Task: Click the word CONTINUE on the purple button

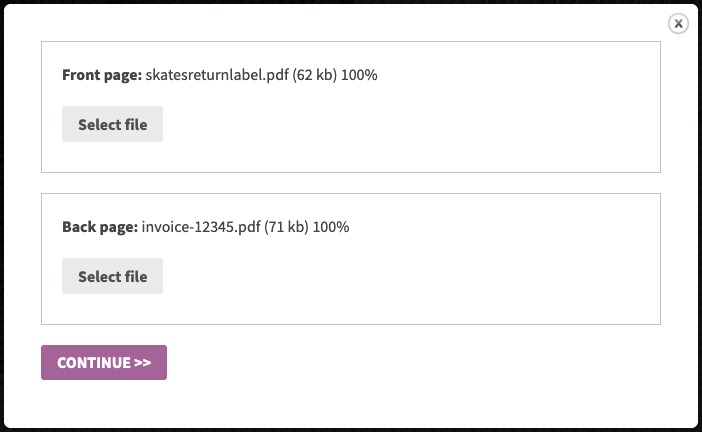Action: pos(94,362)
